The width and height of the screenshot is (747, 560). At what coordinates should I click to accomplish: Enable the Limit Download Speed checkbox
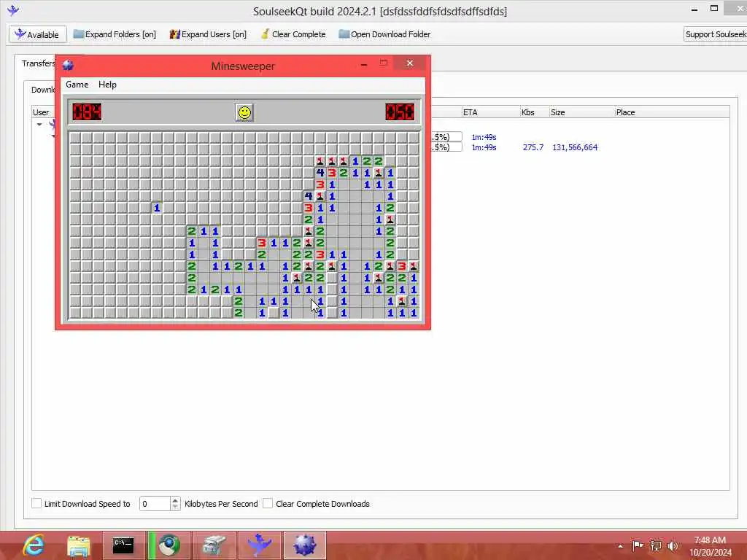(x=36, y=503)
